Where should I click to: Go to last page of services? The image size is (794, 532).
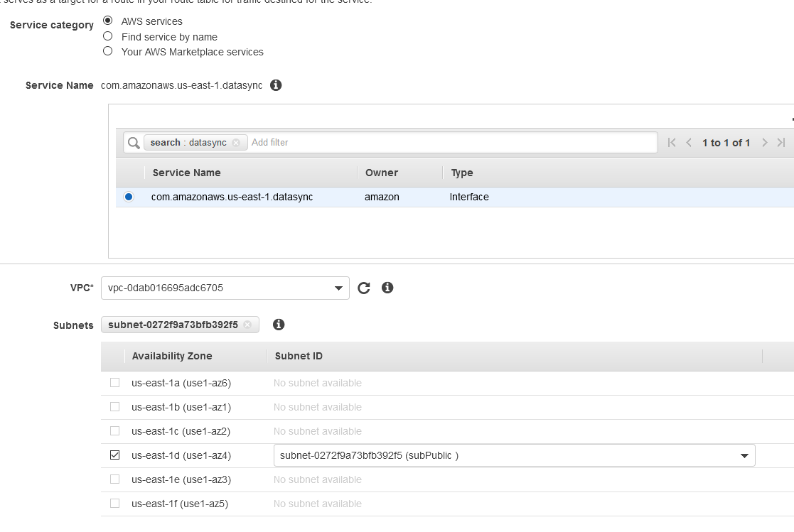click(x=781, y=143)
